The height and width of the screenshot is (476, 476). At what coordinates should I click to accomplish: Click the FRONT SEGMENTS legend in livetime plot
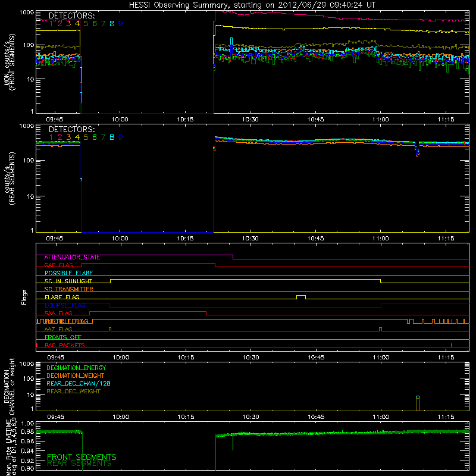(82, 457)
